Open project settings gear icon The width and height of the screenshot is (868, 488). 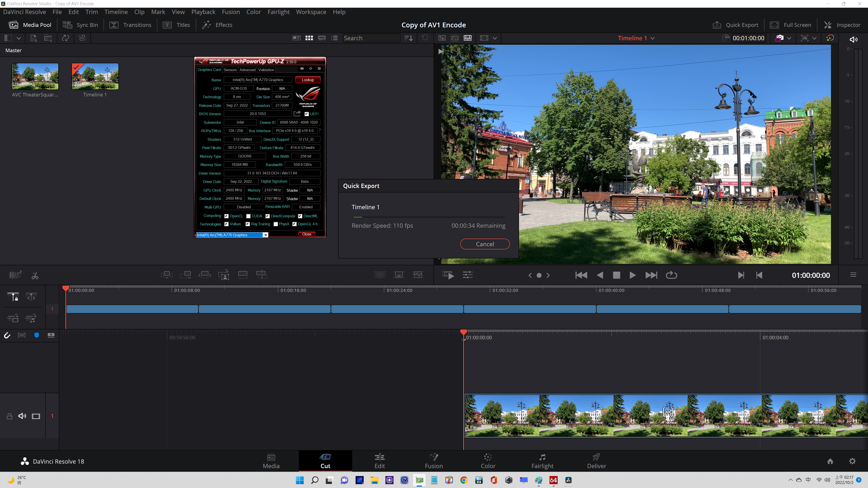pyautogui.click(x=852, y=461)
